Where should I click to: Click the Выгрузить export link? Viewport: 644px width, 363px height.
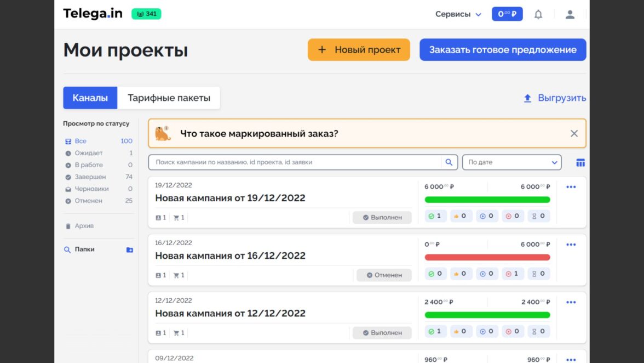pos(555,98)
